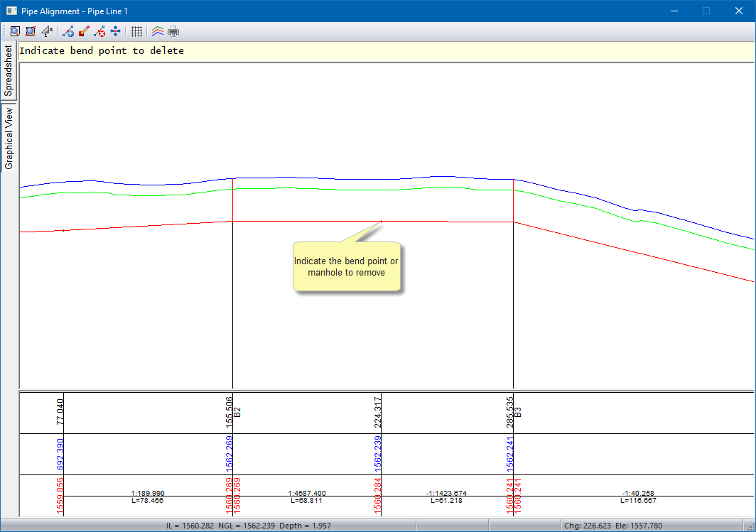Click the 224.317 chainage label
The height and width of the screenshot is (532, 756).
(377, 411)
